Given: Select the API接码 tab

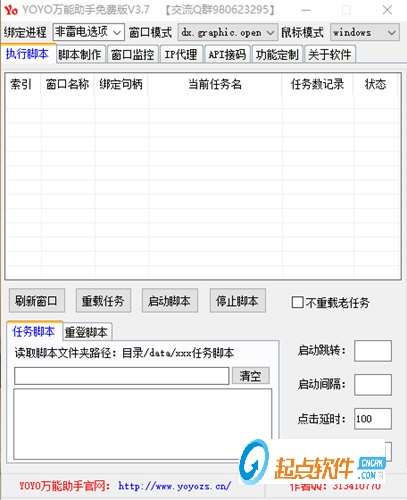Looking at the screenshot, I should [x=227, y=54].
